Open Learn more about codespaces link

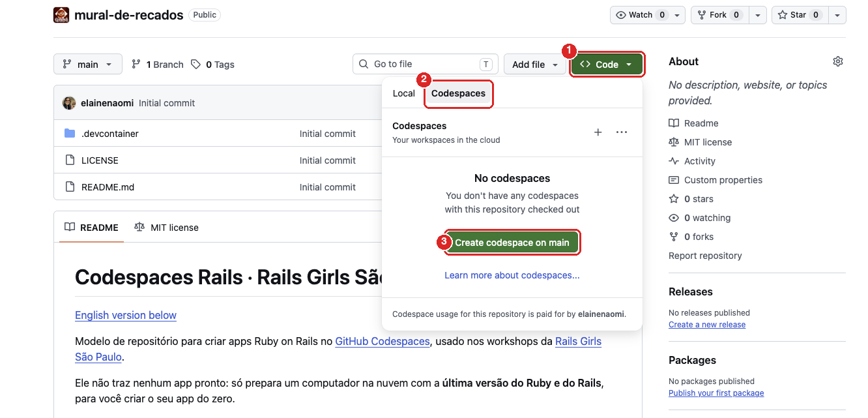[x=512, y=275]
